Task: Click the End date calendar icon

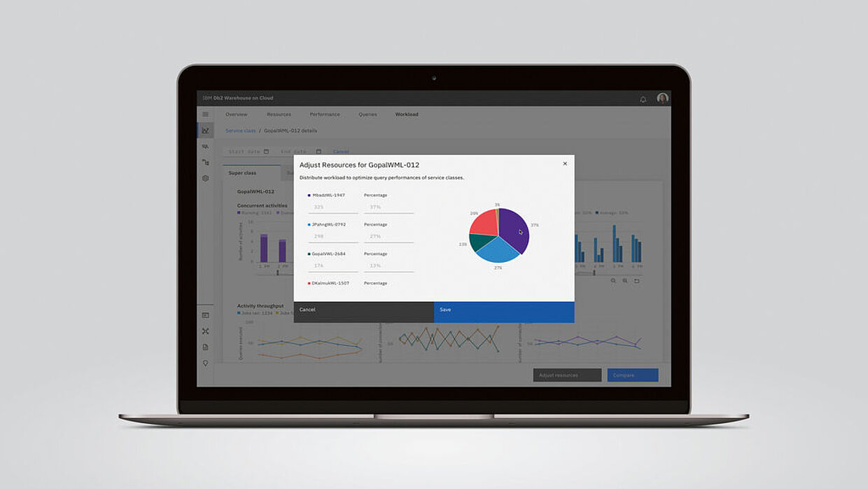Action: click(318, 151)
